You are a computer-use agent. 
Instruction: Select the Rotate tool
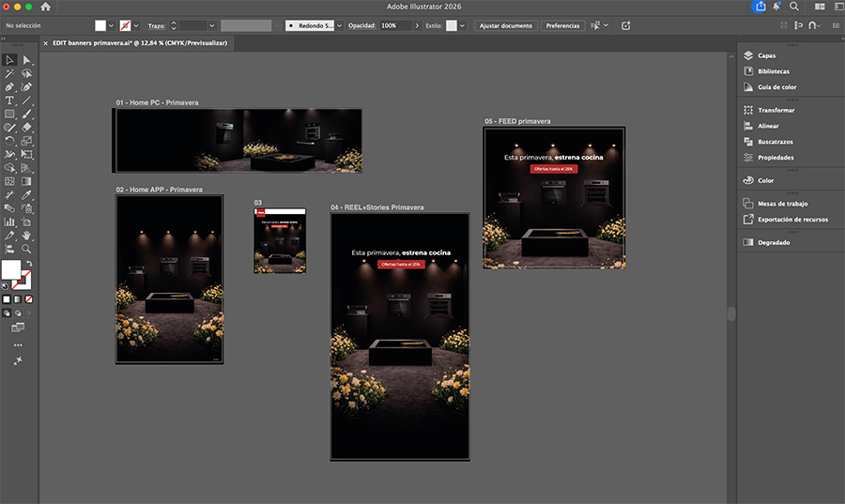click(x=9, y=141)
